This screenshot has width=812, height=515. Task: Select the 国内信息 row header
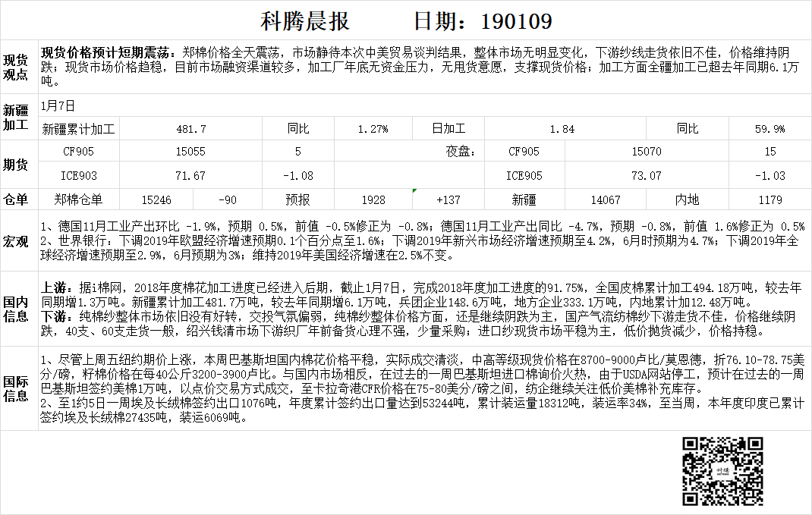(16, 308)
